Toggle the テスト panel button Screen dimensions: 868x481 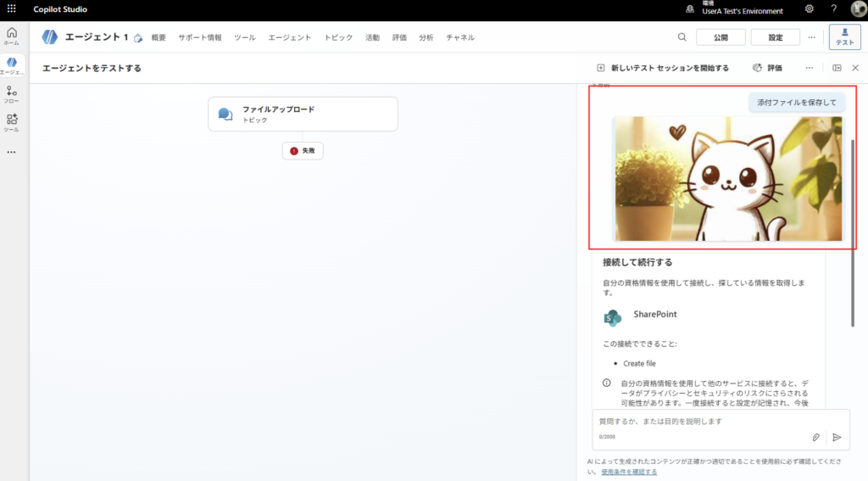pos(845,37)
